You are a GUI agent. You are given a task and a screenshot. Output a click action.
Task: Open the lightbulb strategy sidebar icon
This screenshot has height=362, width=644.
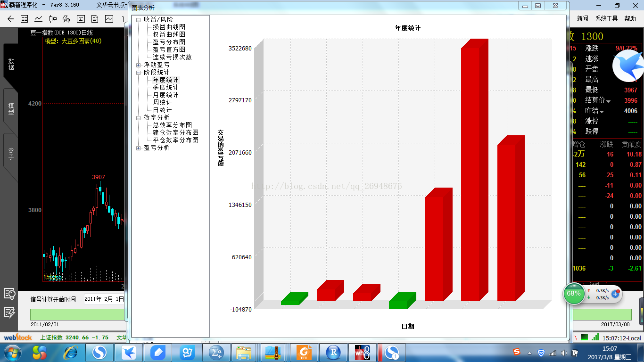9,294
